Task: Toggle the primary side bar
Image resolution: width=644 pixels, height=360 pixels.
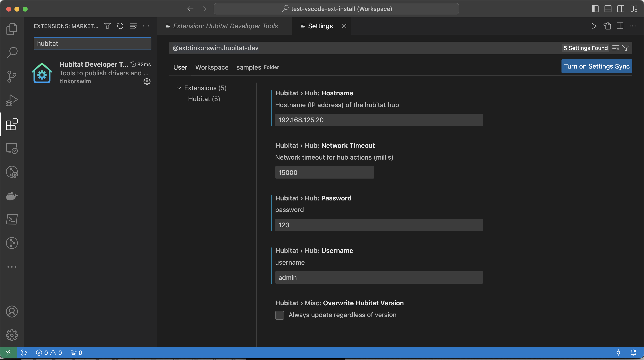Action: (595, 9)
